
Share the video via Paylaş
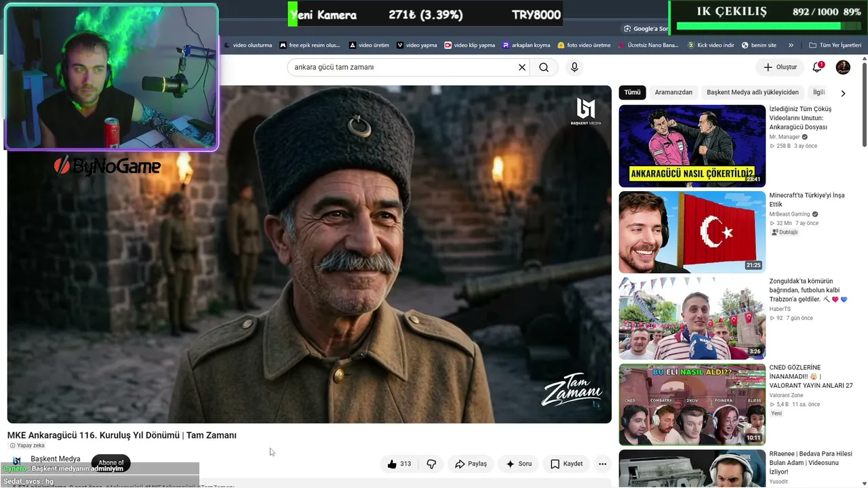click(x=471, y=464)
